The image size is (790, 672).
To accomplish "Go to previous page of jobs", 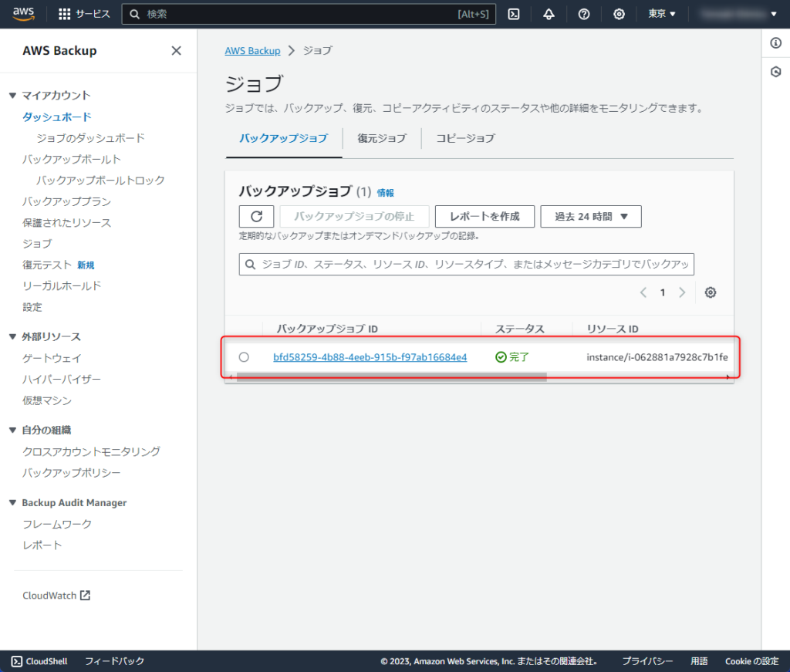I will (643, 292).
